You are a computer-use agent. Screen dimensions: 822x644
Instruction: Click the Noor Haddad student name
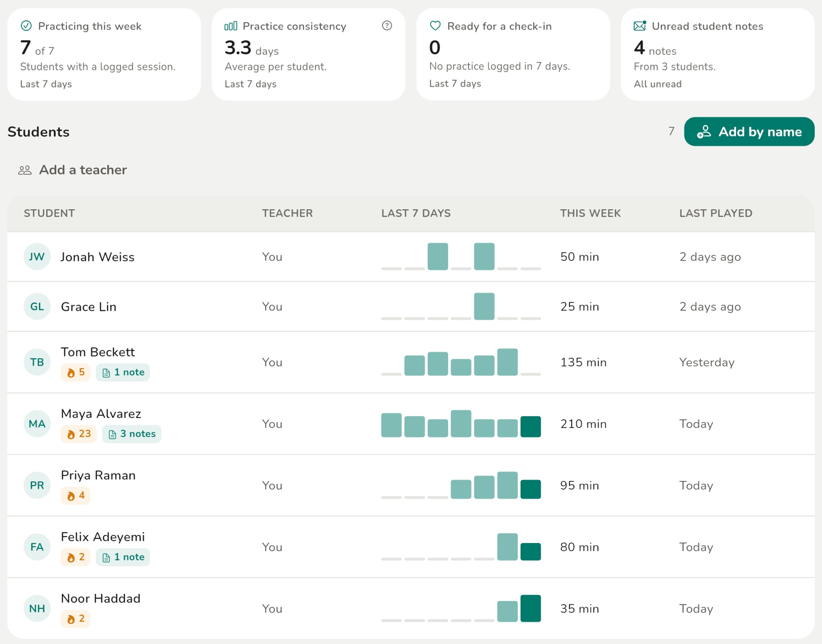click(100, 598)
